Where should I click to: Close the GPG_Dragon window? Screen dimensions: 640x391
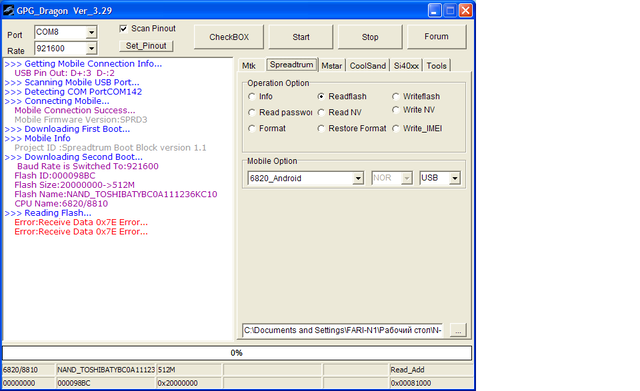(x=465, y=11)
